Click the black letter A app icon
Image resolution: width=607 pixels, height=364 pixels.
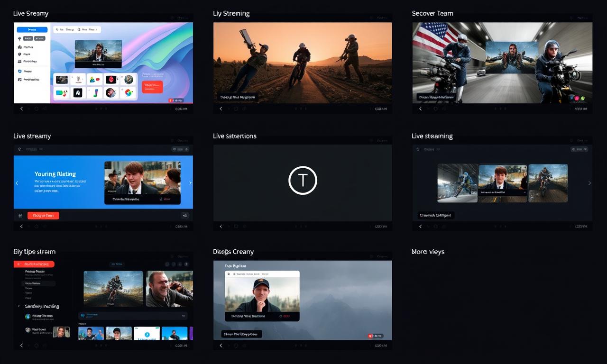[x=78, y=93]
